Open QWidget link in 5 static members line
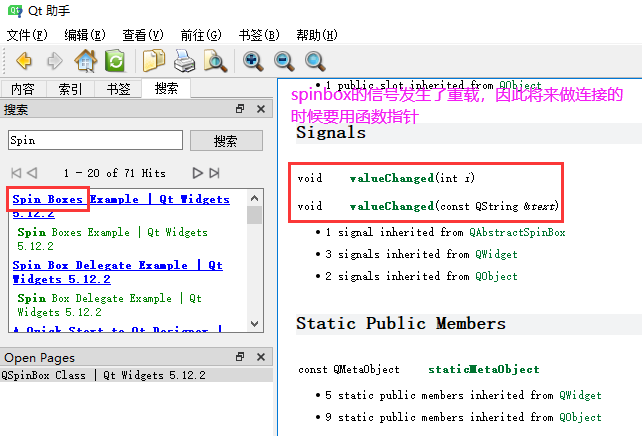The width and height of the screenshot is (642, 436). pyautogui.click(x=580, y=395)
